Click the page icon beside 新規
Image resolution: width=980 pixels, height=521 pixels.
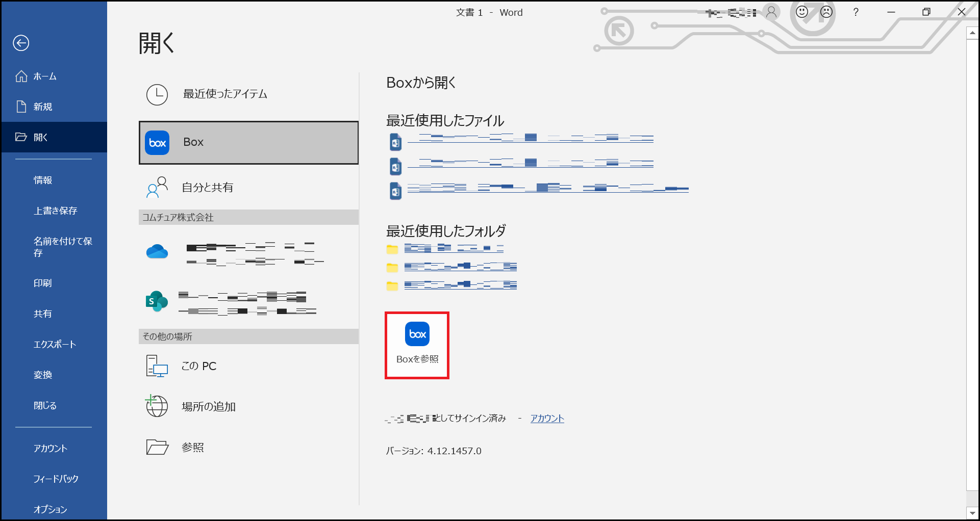[x=21, y=107]
